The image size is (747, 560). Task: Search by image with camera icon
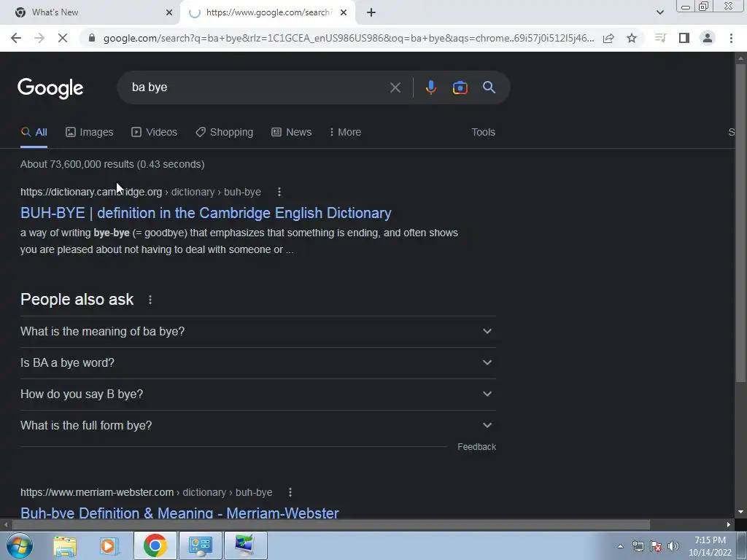point(460,87)
